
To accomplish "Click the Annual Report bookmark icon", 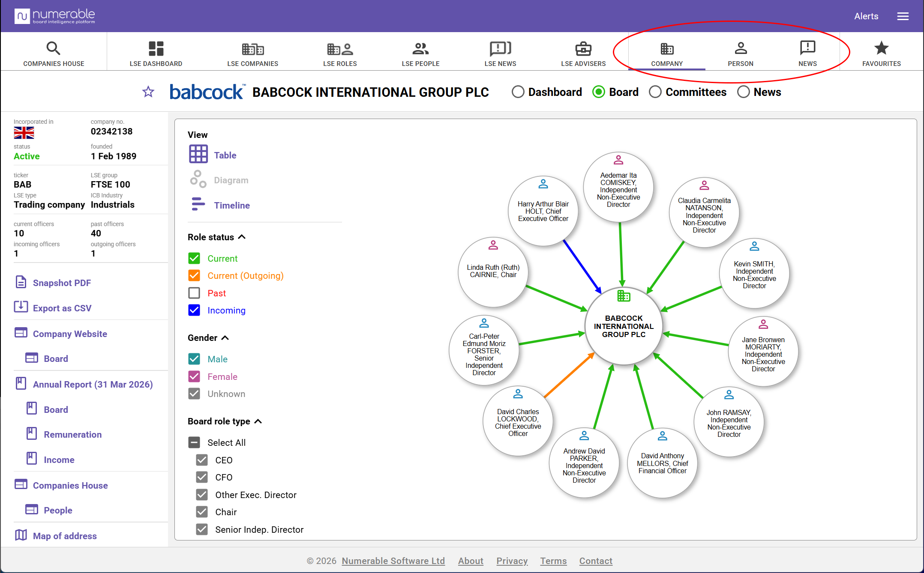I will 21,383.
